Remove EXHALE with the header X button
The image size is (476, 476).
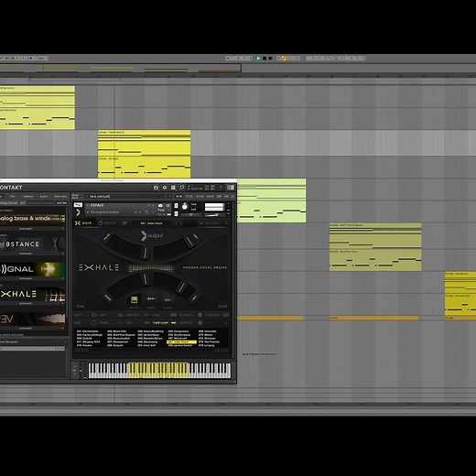[x=229, y=203]
